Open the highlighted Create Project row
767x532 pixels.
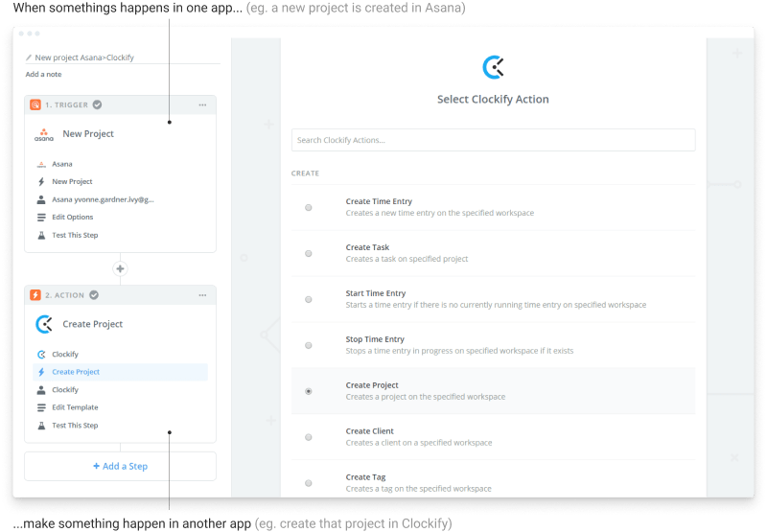click(x=121, y=372)
